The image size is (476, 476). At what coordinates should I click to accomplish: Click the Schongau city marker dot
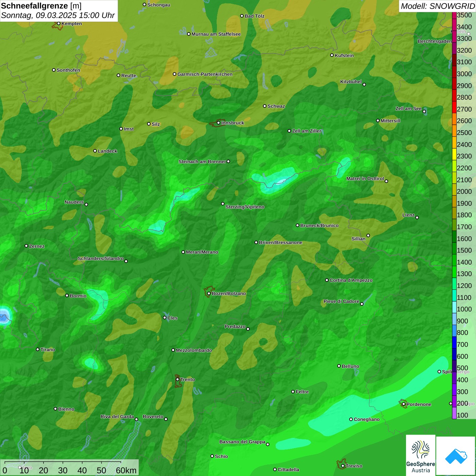144,5
